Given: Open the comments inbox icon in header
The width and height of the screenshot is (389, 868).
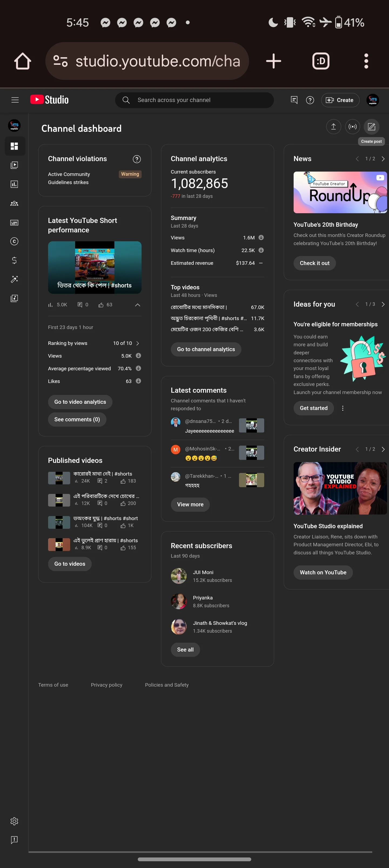Looking at the screenshot, I should [294, 100].
